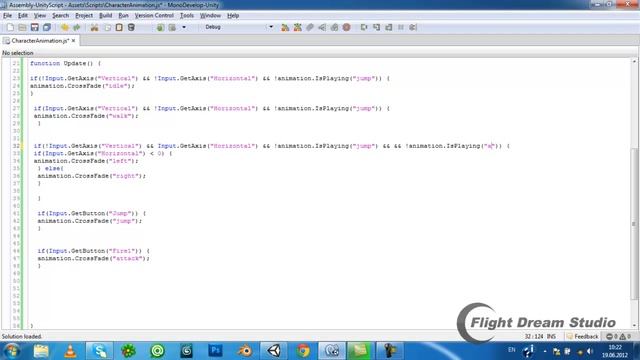Open the Edit menu
The width and height of the screenshot is (640, 360).
tap(23, 16)
